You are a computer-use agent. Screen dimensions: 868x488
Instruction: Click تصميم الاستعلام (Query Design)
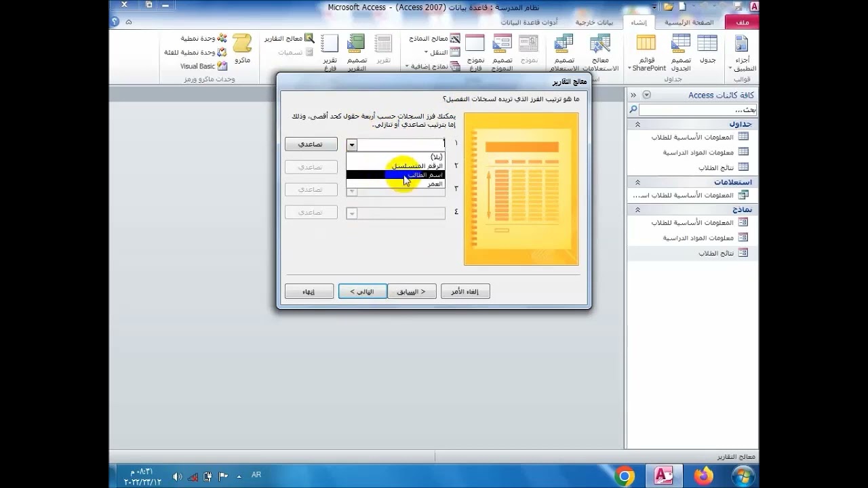pos(564,53)
